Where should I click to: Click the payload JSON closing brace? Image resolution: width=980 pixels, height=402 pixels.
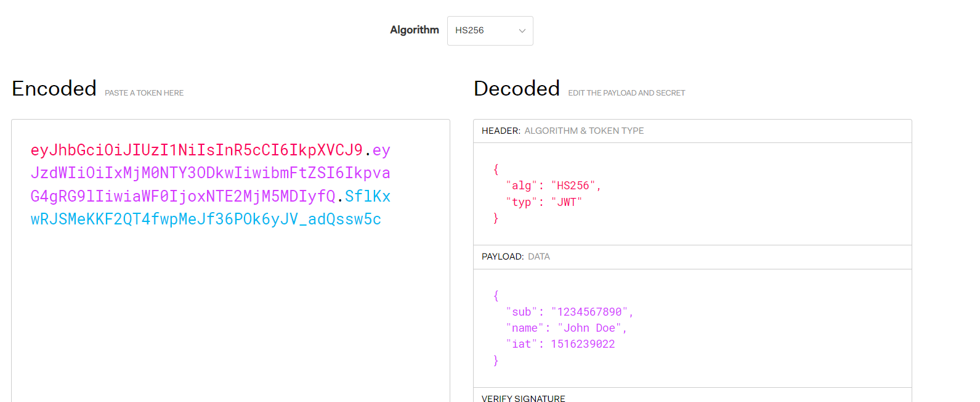(496, 361)
